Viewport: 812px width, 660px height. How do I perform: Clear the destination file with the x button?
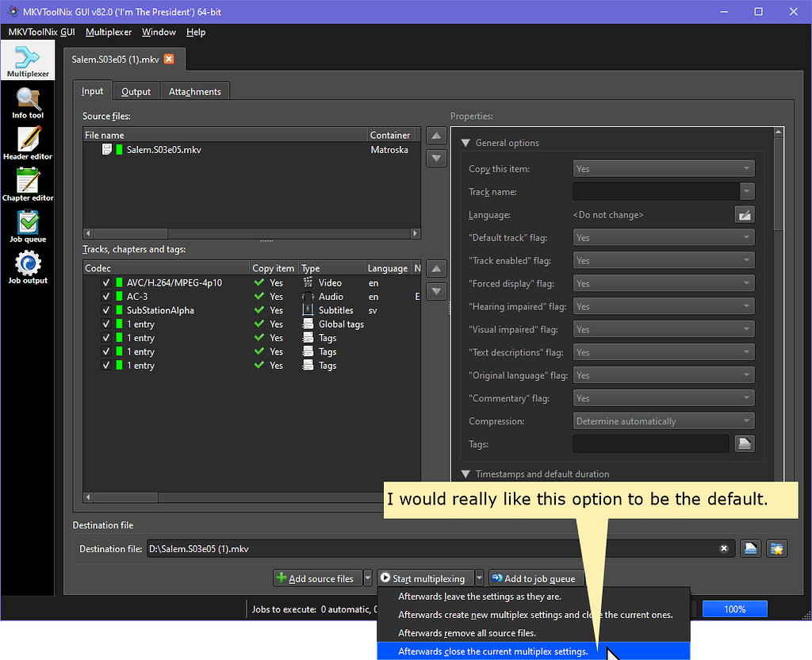(x=724, y=548)
